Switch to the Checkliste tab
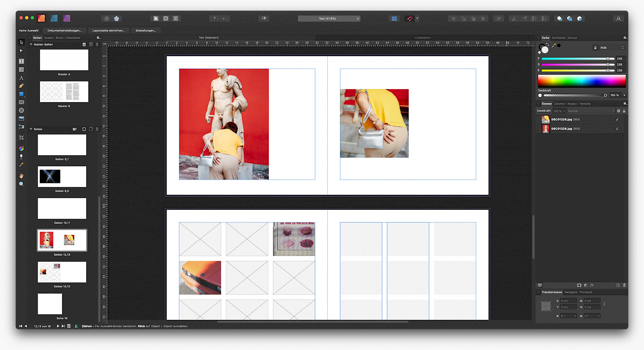This screenshot has width=644, height=350. 73,38
